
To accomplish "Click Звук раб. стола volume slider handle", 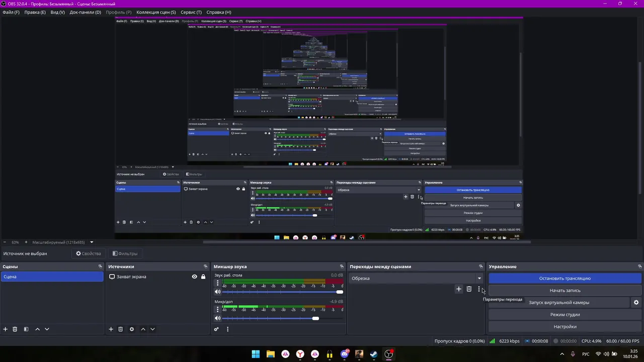I will pyautogui.click(x=340, y=292).
